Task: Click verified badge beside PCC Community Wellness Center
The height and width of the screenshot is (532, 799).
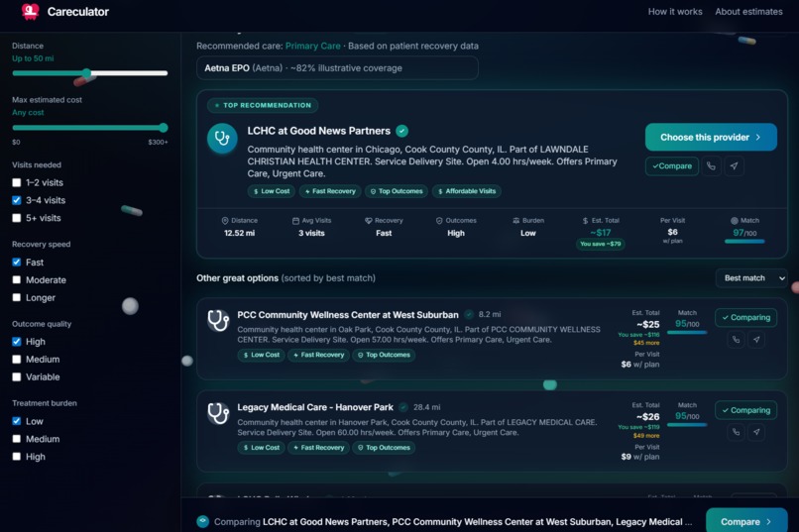Action: (x=469, y=315)
